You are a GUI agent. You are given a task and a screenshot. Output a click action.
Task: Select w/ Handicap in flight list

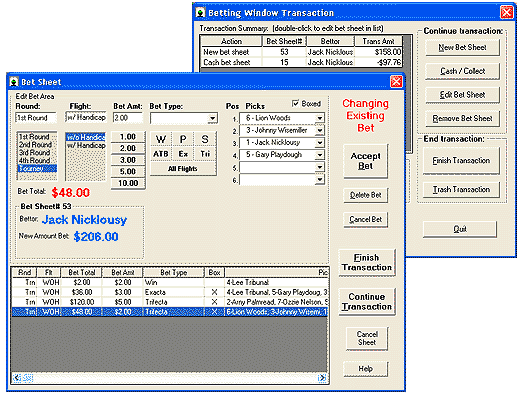[86, 145]
